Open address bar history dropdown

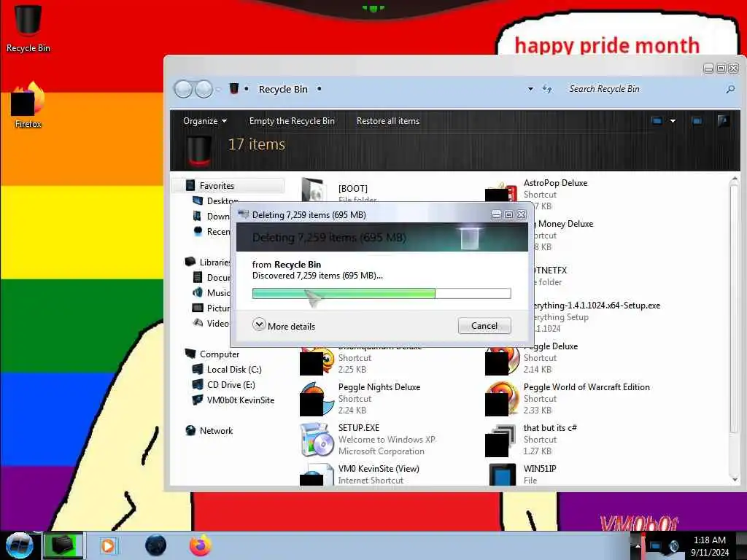(x=530, y=89)
